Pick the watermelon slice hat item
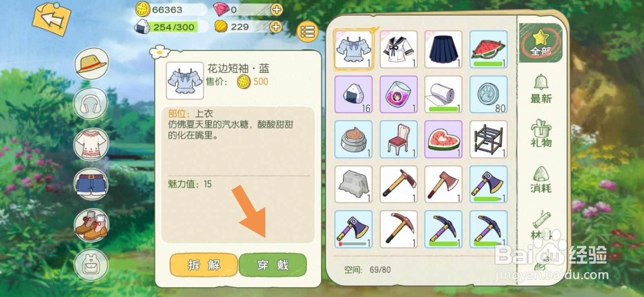This screenshot has width=644, height=297. pyautogui.click(x=488, y=49)
